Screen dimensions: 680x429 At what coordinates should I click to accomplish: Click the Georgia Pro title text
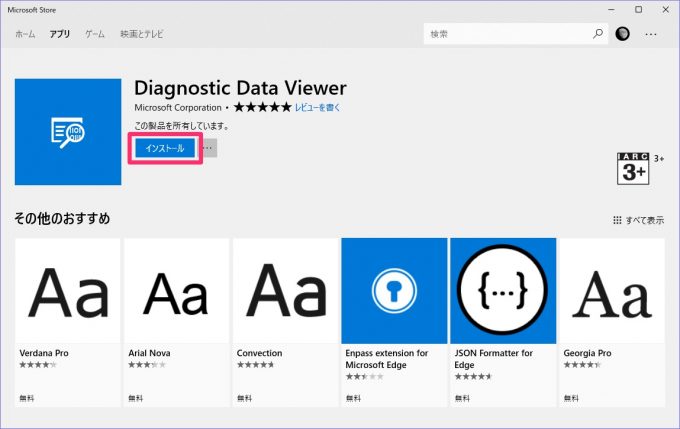587,353
